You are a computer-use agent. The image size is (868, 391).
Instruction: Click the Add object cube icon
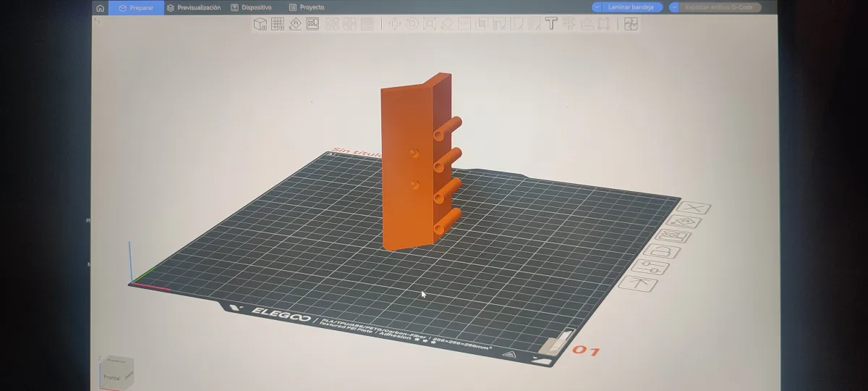260,24
